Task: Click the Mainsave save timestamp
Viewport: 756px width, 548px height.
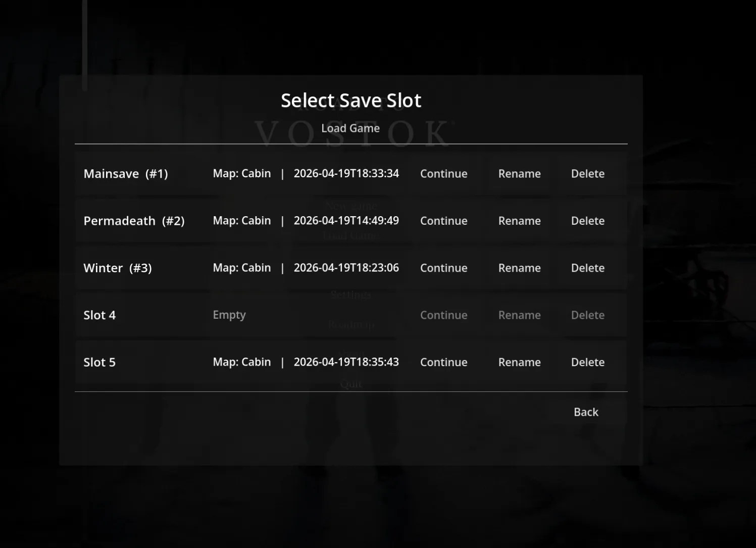Action: [346, 174]
